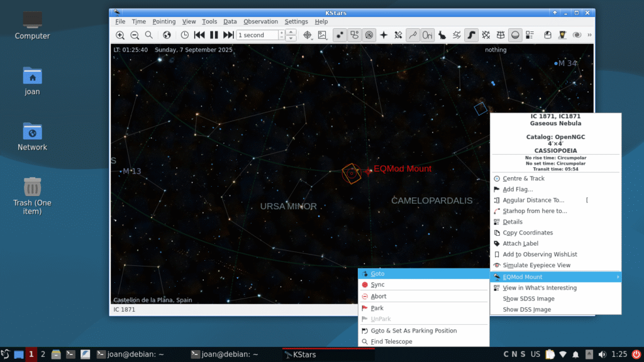Choose Park from the mount submenu
This screenshot has height=362, width=644.
point(377,308)
